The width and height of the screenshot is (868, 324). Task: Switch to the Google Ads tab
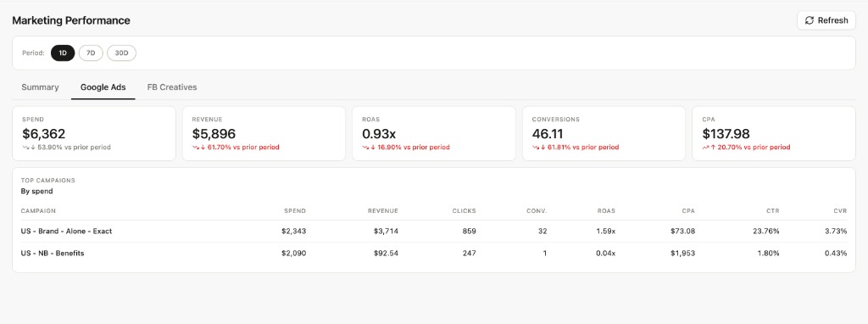[x=103, y=87]
